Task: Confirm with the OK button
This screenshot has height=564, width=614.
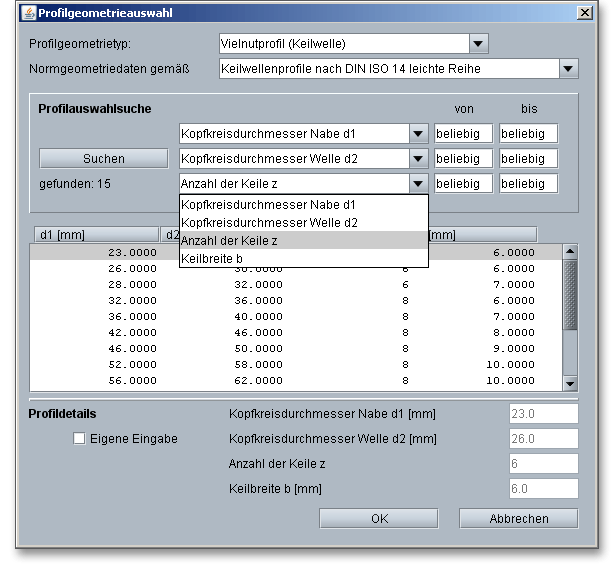Action: tap(379, 519)
